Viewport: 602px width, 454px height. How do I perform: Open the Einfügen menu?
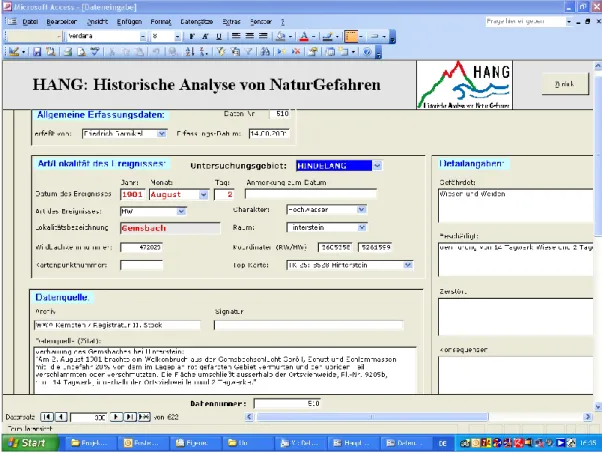tap(129, 22)
